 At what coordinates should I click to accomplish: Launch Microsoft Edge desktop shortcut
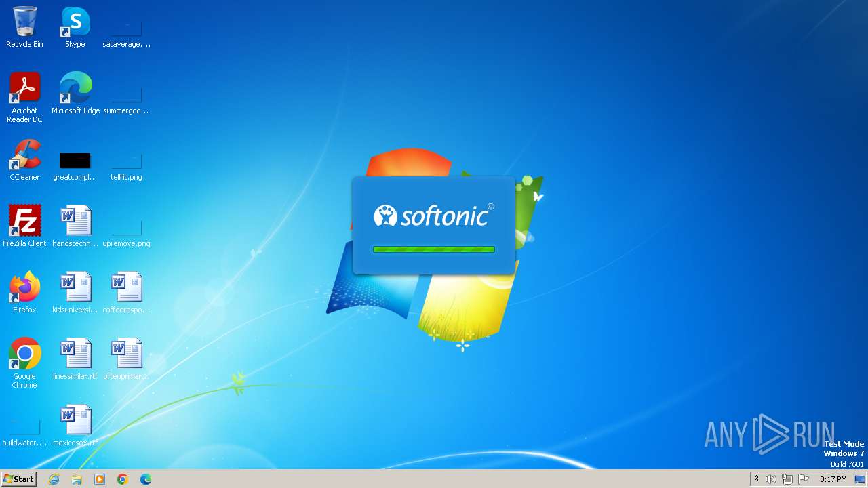click(x=75, y=94)
